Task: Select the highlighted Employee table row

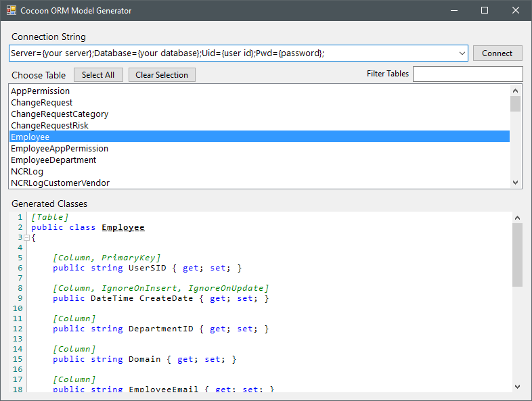Action: click(259, 137)
